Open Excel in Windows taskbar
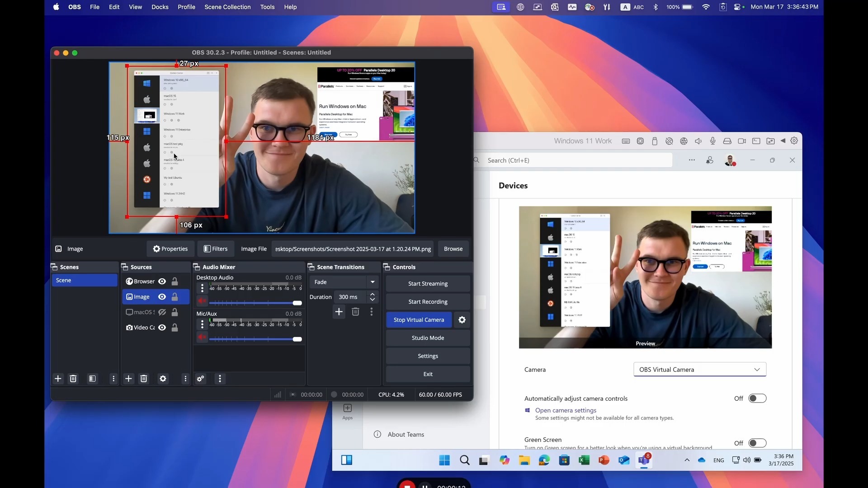Viewport: 868px width, 488px height. pos(584,460)
